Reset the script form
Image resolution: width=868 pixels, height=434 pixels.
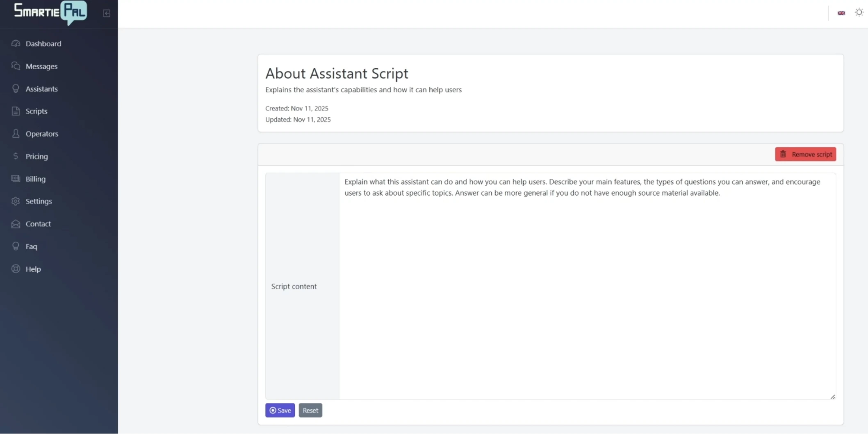(310, 410)
